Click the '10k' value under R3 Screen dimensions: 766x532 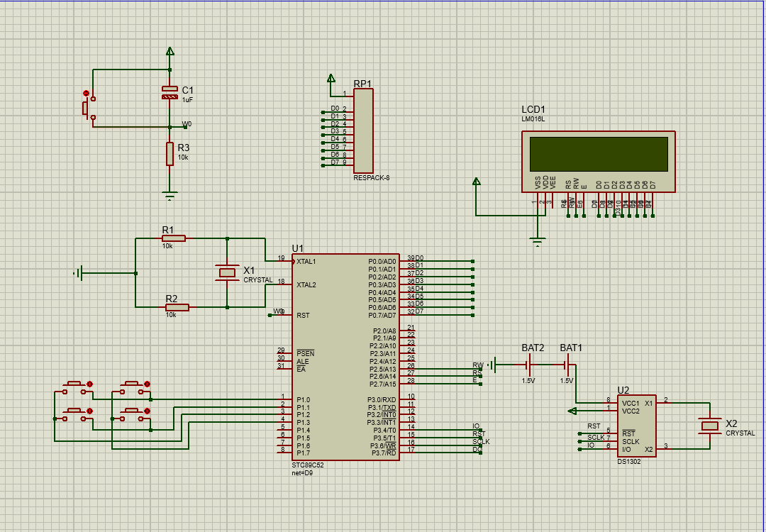click(183, 157)
